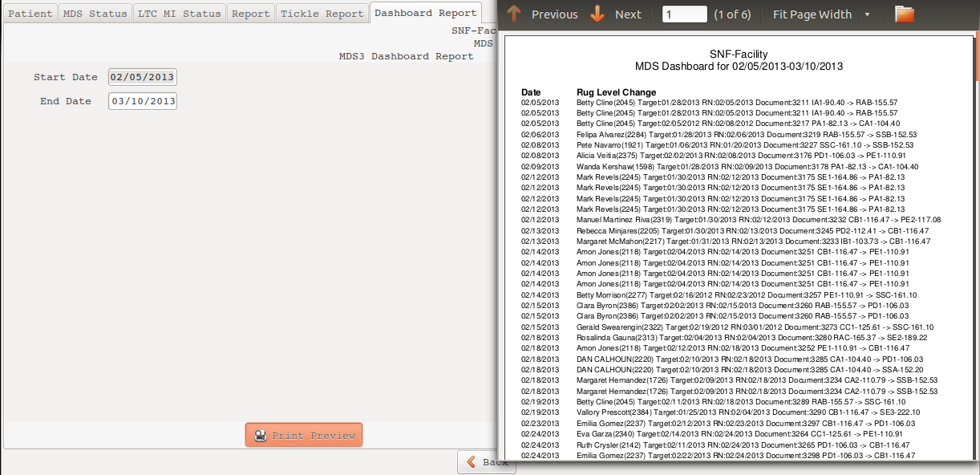980x475 pixels.
Task: Open the orange folder icon in viewer toolbar
Action: (x=905, y=14)
